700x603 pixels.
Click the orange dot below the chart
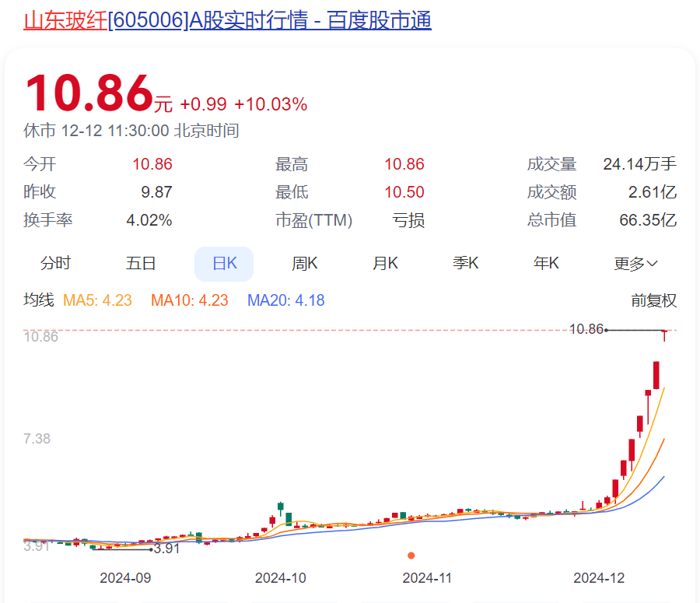[x=411, y=555]
